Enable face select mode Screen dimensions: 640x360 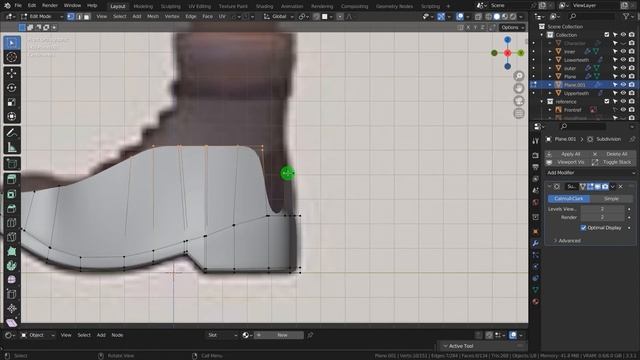87,17
